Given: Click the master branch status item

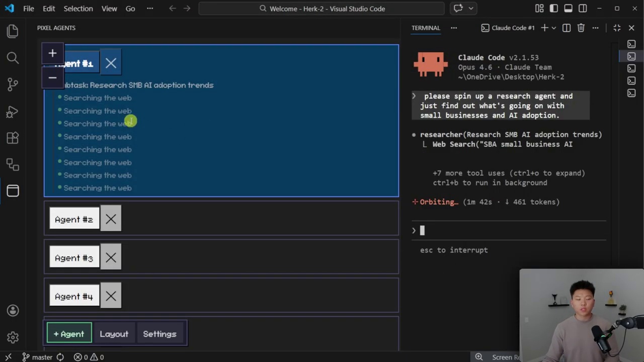Looking at the screenshot, I should click(38, 357).
